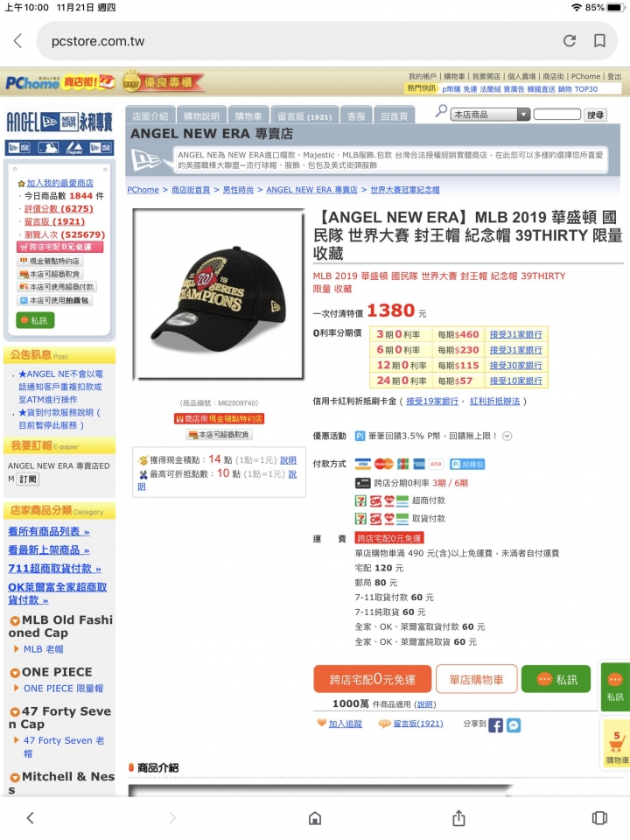Go back using address bar arrow
This screenshot has height=840, width=630.
(18, 41)
